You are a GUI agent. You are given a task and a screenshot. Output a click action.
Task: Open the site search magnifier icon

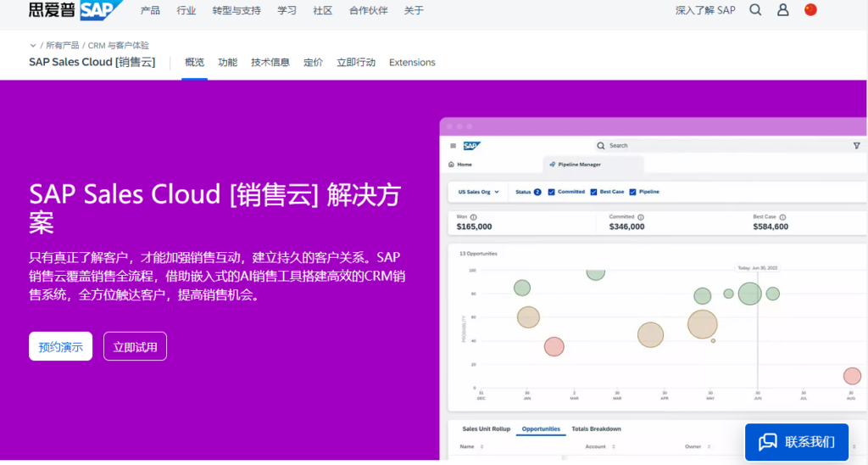point(755,10)
